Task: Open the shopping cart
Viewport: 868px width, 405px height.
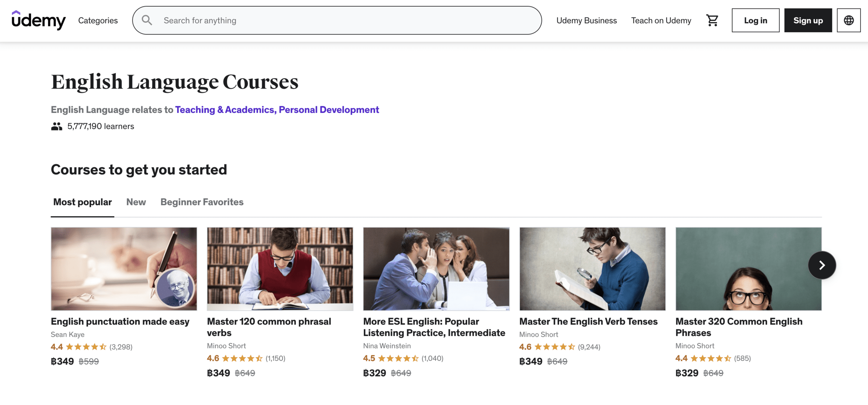Action: pos(712,20)
